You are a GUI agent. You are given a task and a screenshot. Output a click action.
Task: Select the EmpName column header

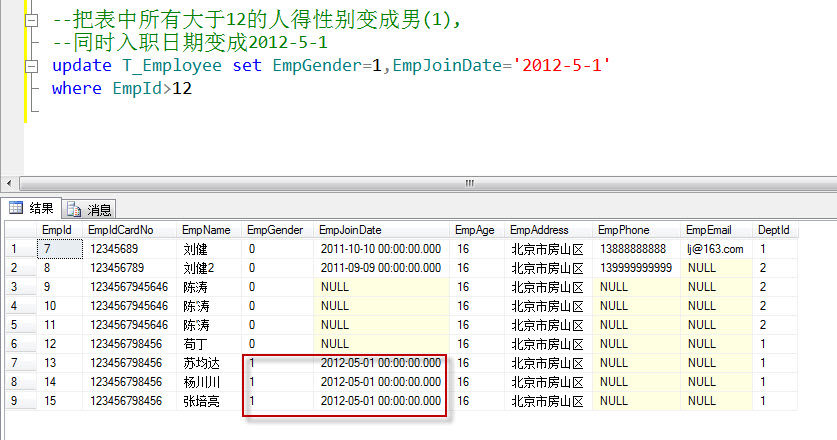(209, 230)
